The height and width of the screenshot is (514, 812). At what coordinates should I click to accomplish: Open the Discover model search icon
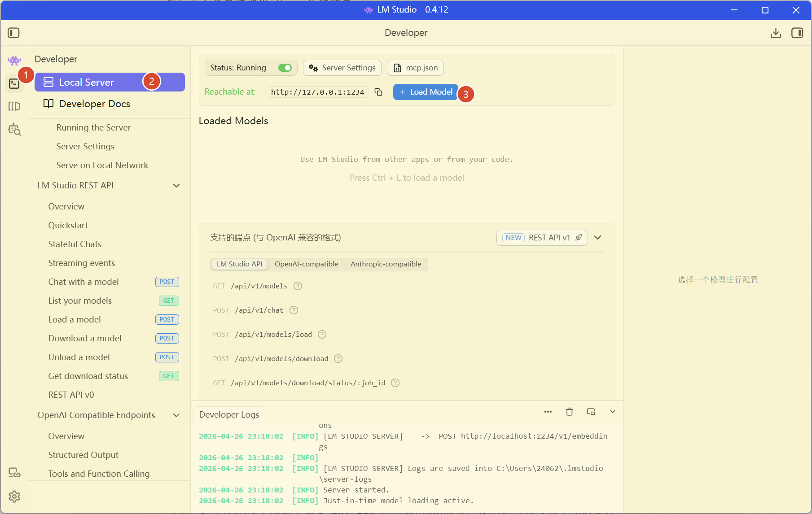[x=14, y=129]
